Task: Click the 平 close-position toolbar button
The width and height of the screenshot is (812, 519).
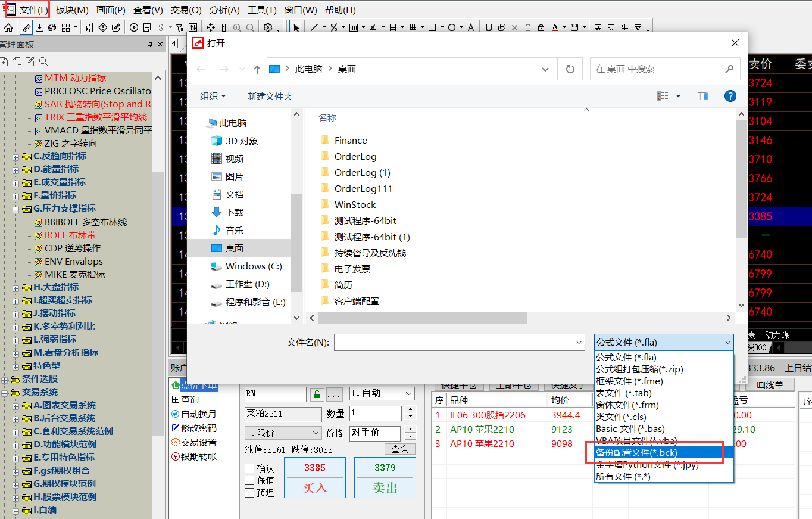Action: point(624,27)
